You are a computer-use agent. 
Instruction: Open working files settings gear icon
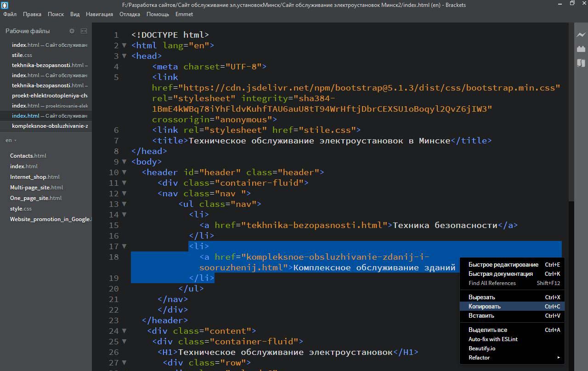72,31
